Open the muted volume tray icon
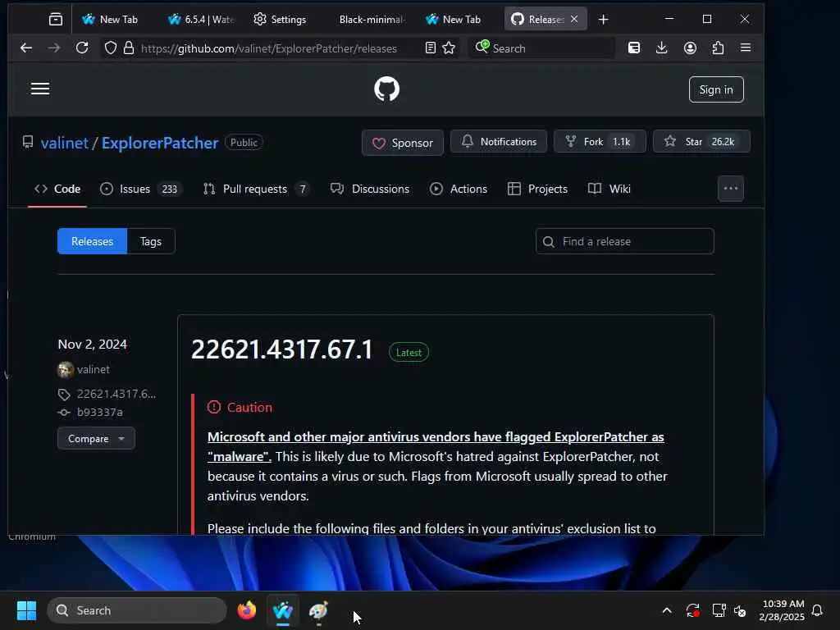840x630 pixels. (741, 610)
